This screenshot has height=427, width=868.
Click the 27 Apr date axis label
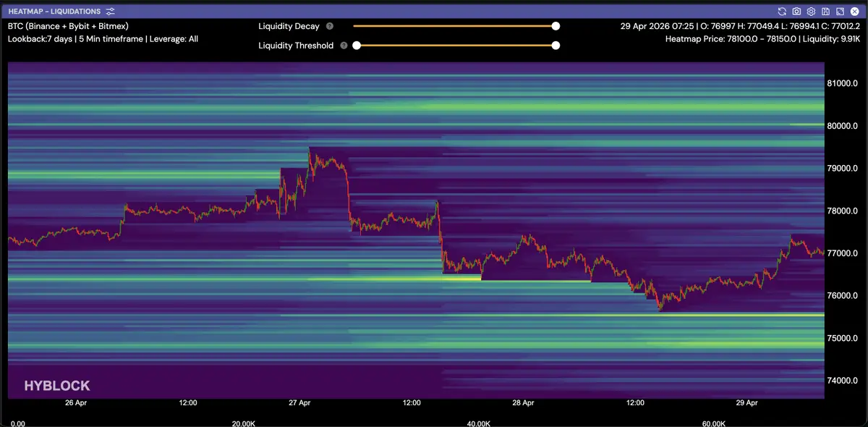[x=299, y=402]
